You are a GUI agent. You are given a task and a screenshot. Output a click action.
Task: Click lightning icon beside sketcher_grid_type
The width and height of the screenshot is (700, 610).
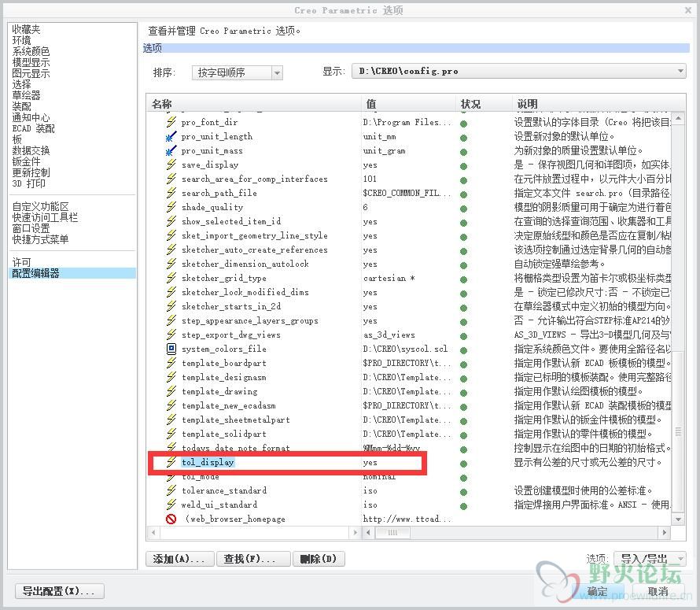pyautogui.click(x=171, y=278)
